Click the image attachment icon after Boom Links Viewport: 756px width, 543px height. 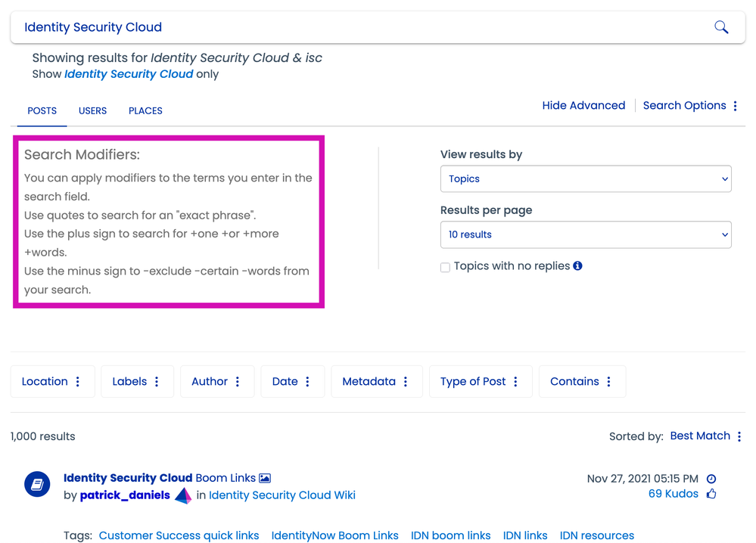coord(265,478)
